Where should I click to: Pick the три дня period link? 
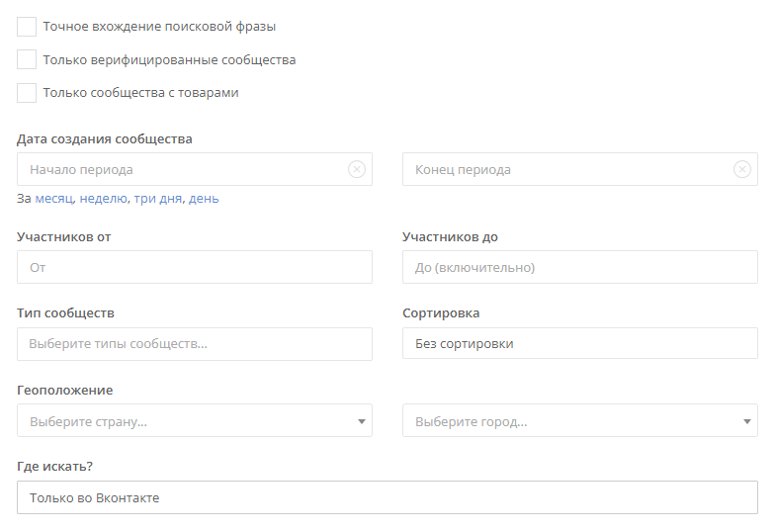click(158, 199)
